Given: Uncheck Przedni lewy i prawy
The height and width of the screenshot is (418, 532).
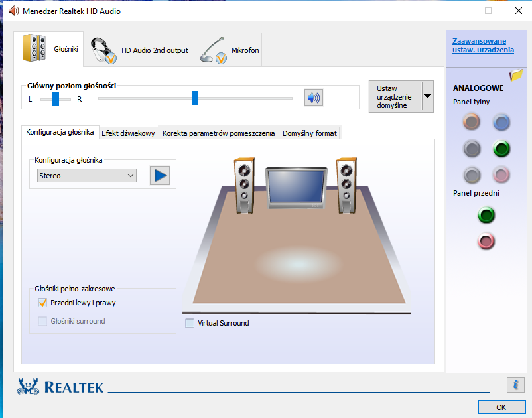Looking at the screenshot, I should pos(42,303).
